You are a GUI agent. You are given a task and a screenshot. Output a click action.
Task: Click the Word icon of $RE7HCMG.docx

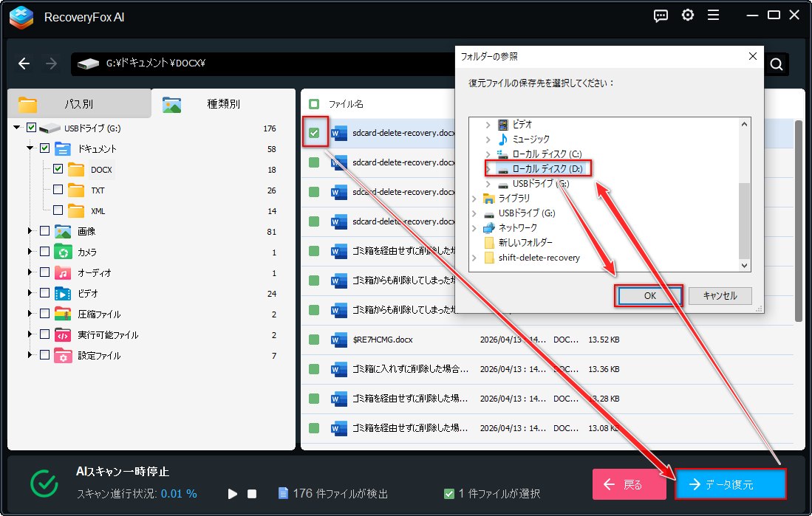(339, 340)
